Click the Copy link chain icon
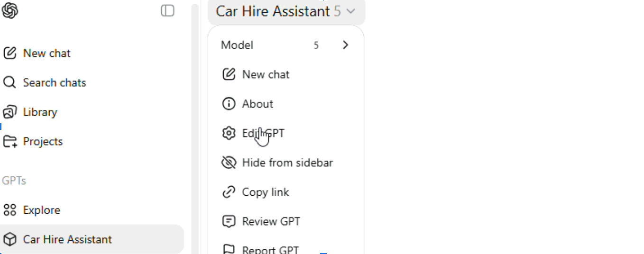The width and height of the screenshot is (644, 254). pyautogui.click(x=229, y=192)
